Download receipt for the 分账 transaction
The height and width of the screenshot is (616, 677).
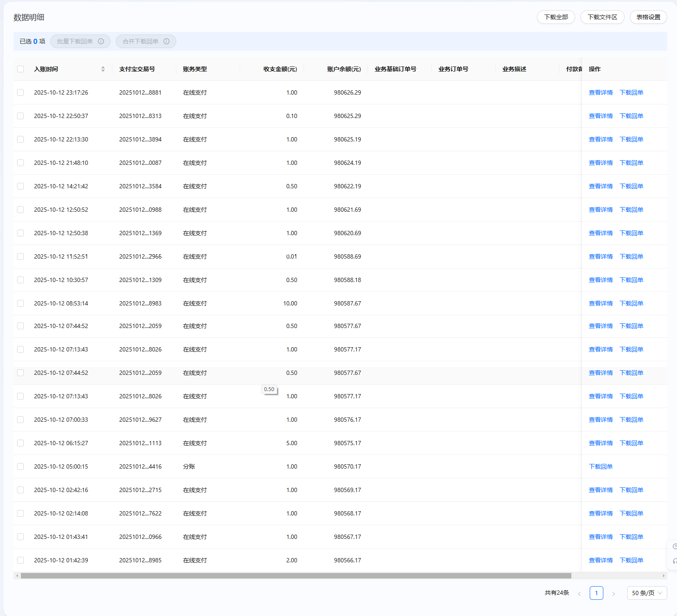tap(600, 466)
